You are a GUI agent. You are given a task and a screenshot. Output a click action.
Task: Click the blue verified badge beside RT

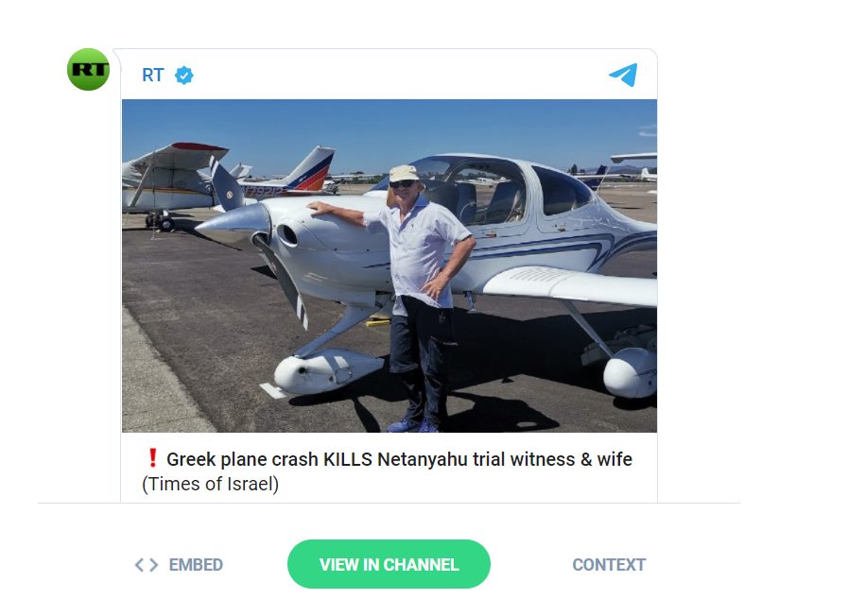184,76
